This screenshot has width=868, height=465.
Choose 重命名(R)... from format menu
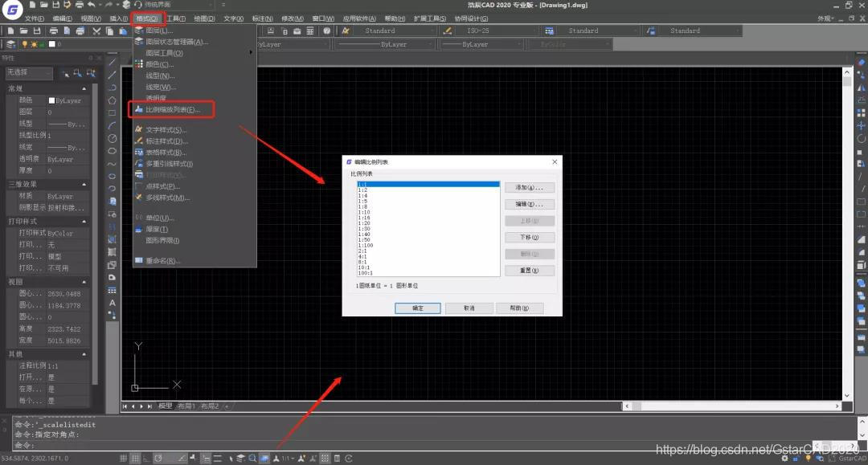(x=162, y=261)
